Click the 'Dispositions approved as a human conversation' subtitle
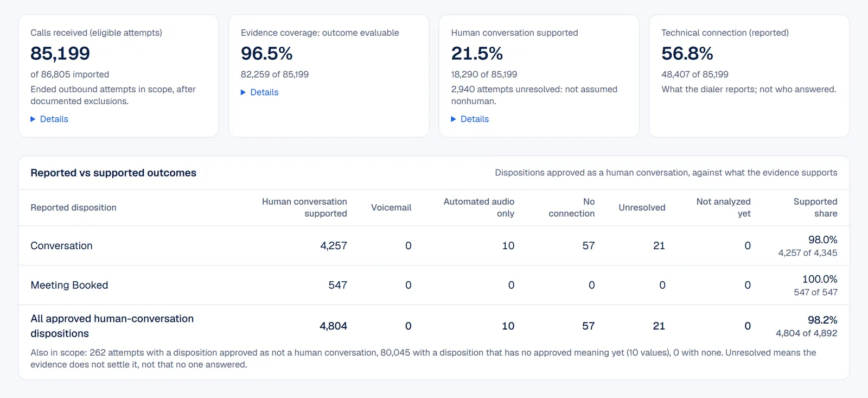Image resolution: width=868 pixels, height=398 pixels. [x=666, y=173]
